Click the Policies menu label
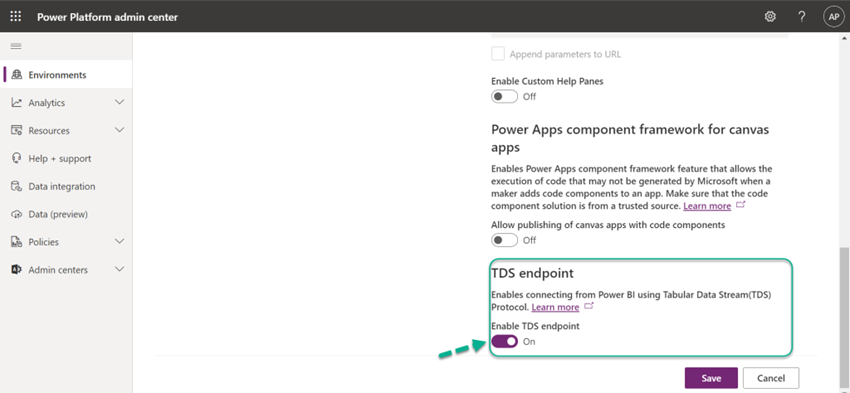 tap(43, 242)
